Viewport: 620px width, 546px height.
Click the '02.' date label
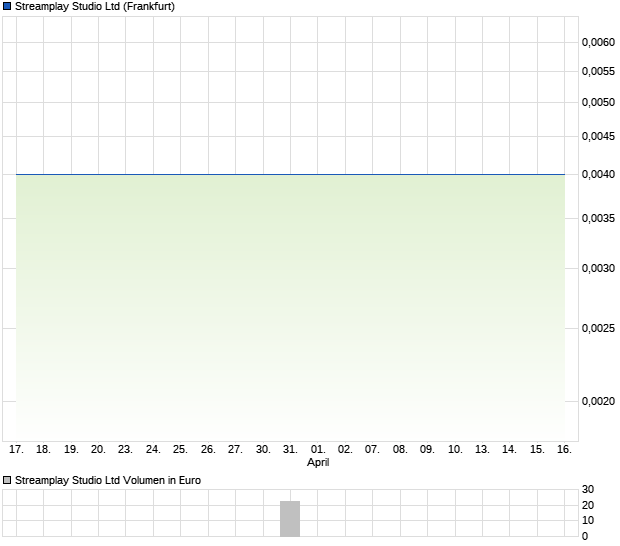pyautogui.click(x=345, y=449)
